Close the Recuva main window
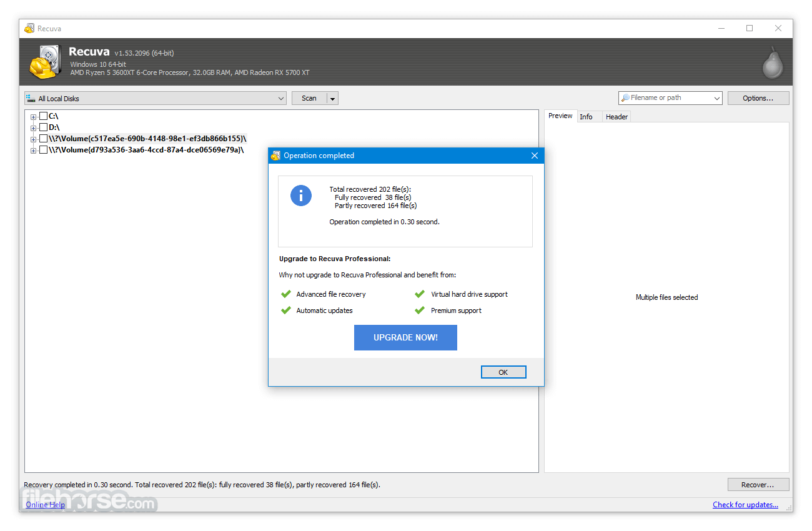Viewport: 812px width, 531px height. pos(778,28)
